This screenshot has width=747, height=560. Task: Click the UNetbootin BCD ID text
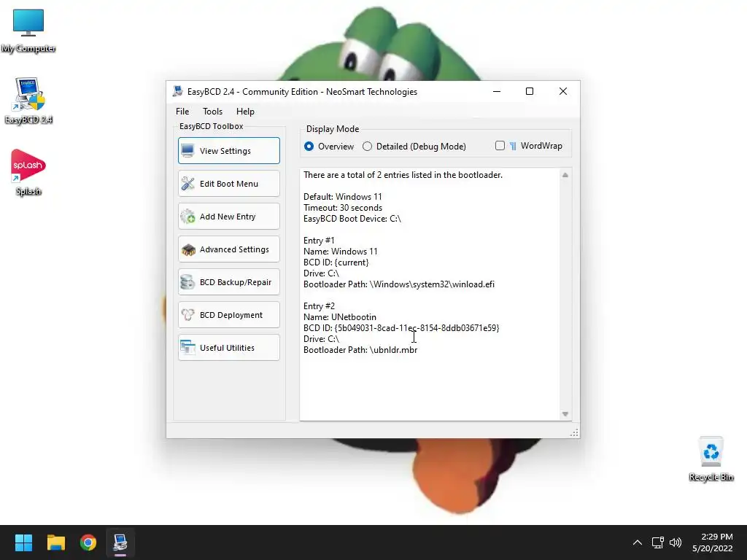point(401,328)
